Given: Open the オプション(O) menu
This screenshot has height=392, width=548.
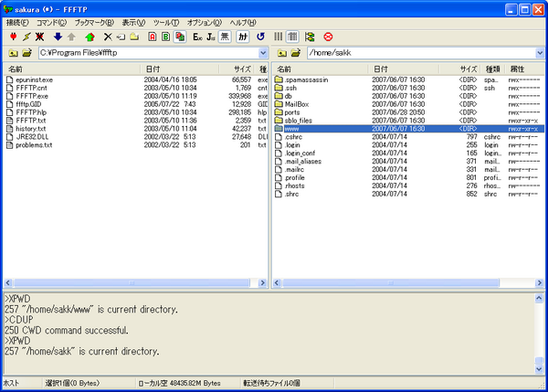Looking at the screenshot, I should point(205,23).
